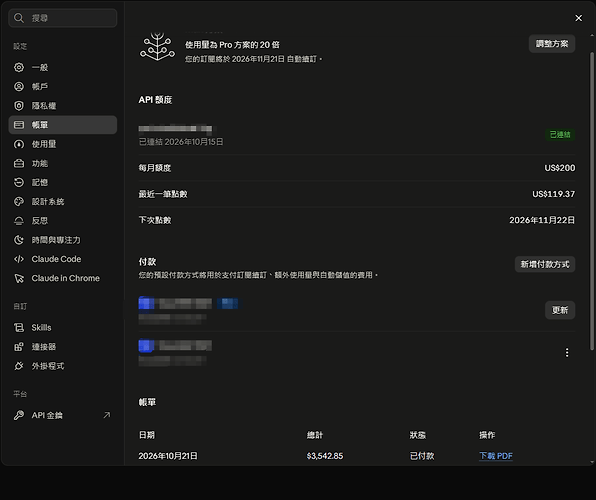Click the search magnifier icon

(x=19, y=18)
